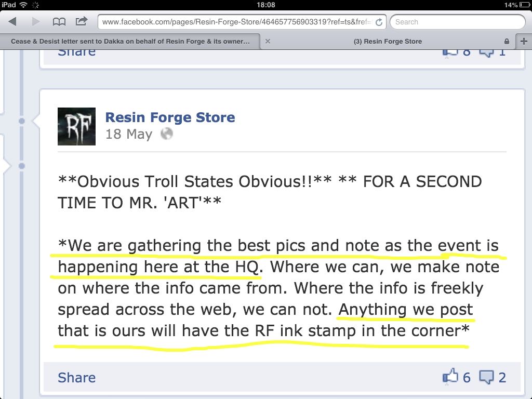Like the 18 May post thumbs-up
The height and width of the screenshot is (399, 532).
(450, 377)
